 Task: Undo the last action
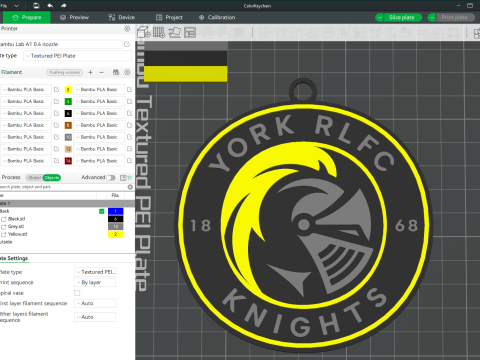pos(50,6)
